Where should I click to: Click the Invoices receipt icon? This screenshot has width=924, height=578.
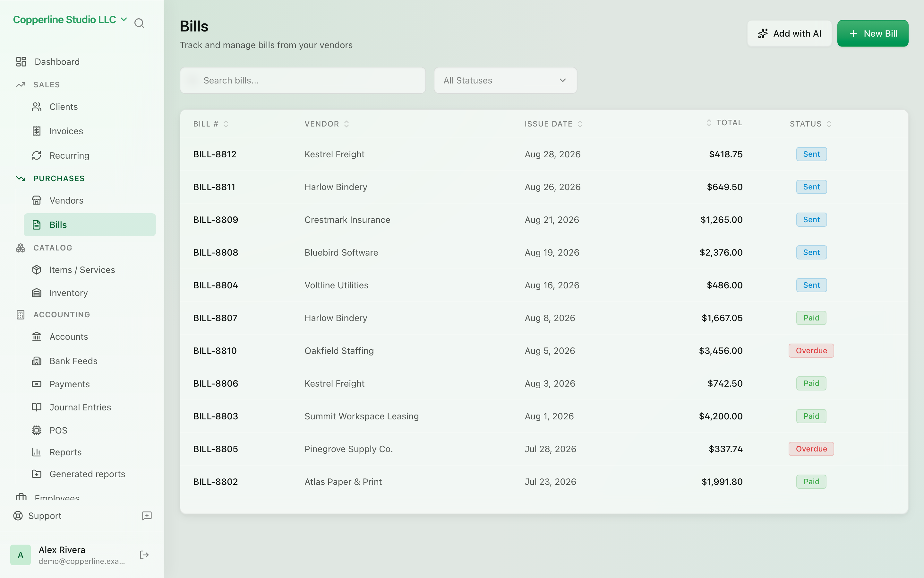click(x=37, y=131)
